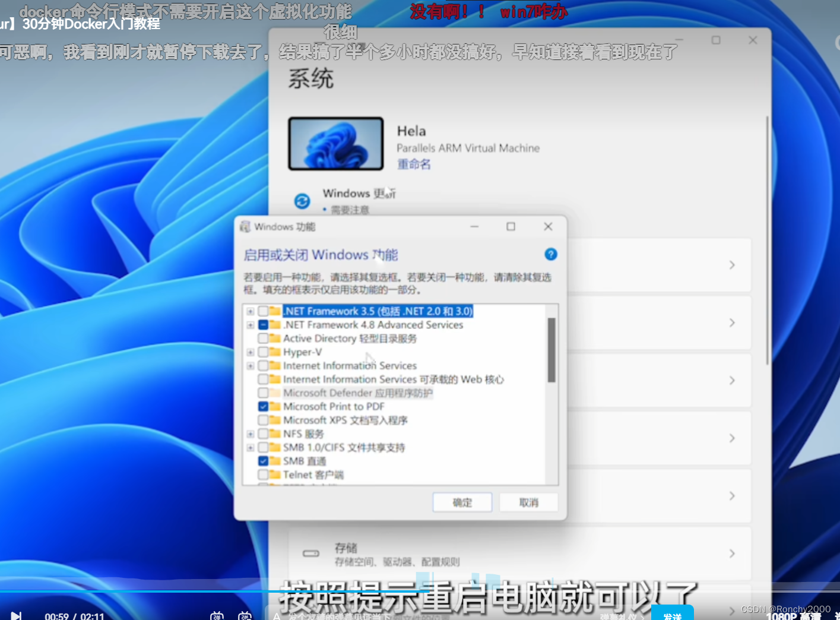Image resolution: width=840 pixels, height=620 pixels.
Task: Close the Settings window behind the dialog
Action: point(753,40)
